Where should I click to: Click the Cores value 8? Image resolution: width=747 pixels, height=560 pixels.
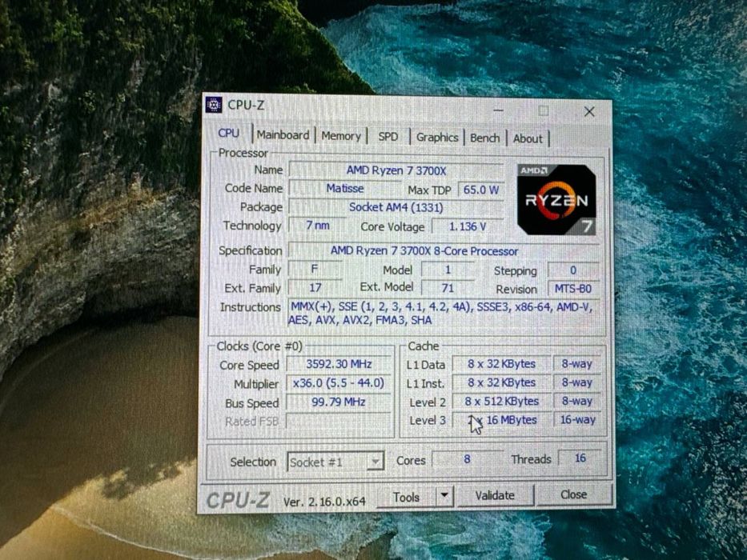tap(467, 459)
